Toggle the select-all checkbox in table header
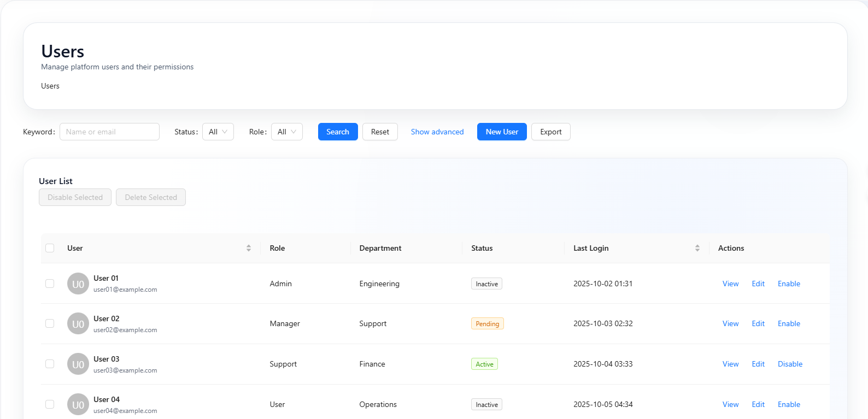Screen dimensions: 868x419 tap(50, 248)
